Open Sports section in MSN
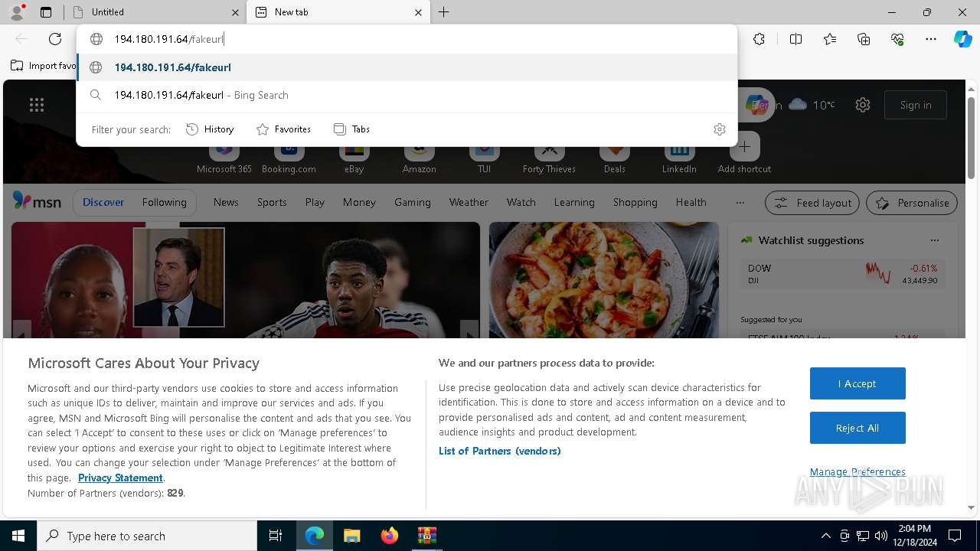This screenshot has height=551, width=980. 272,203
